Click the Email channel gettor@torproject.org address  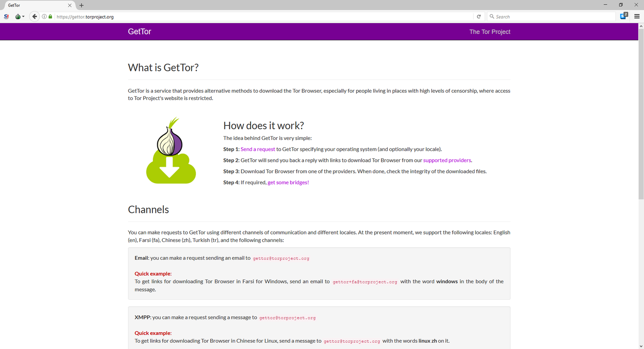coord(281,258)
